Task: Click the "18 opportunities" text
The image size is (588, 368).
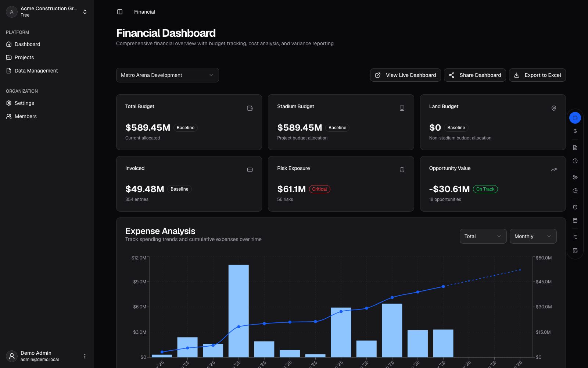Action: [x=445, y=199]
